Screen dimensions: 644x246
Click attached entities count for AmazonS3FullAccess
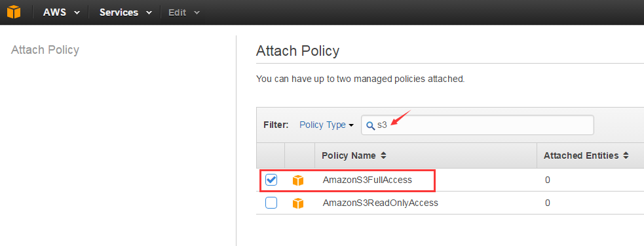(x=548, y=180)
